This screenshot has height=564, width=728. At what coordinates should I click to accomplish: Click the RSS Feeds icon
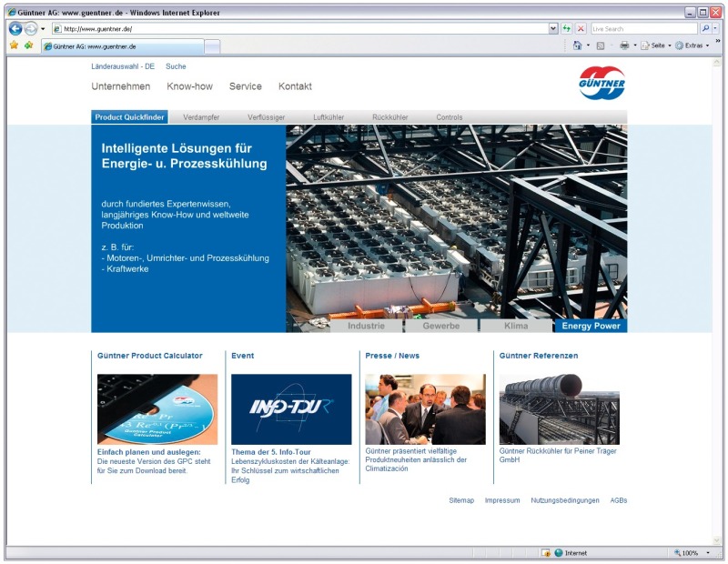[601, 45]
